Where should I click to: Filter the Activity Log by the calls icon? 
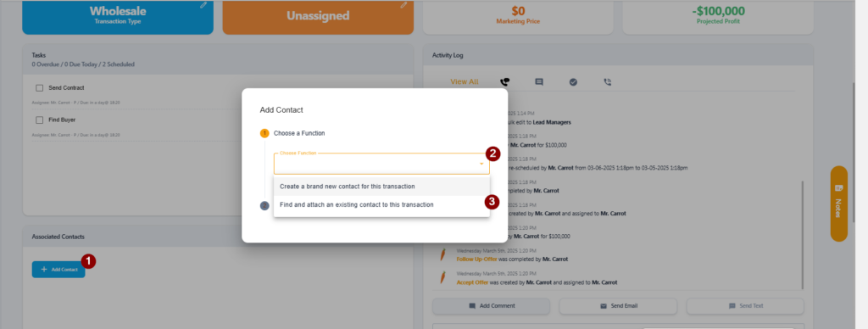[504, 82]
